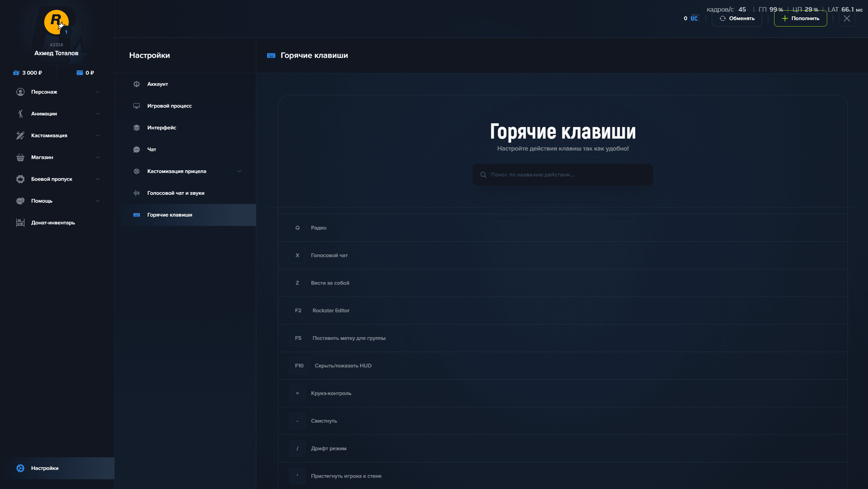Click the / key binding for Дрифт режим
The height and width of the screenshot is (489, 868).
pyautogui.click(x=297, y=448)
